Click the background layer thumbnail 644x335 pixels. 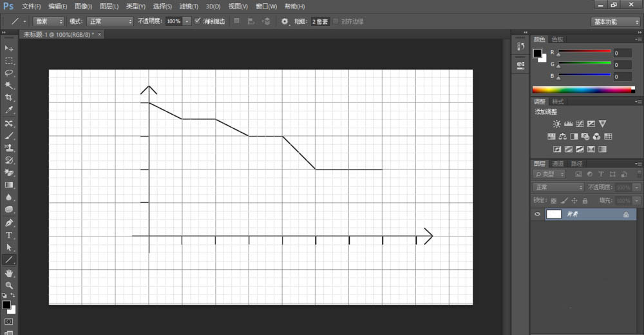[554, 214]
